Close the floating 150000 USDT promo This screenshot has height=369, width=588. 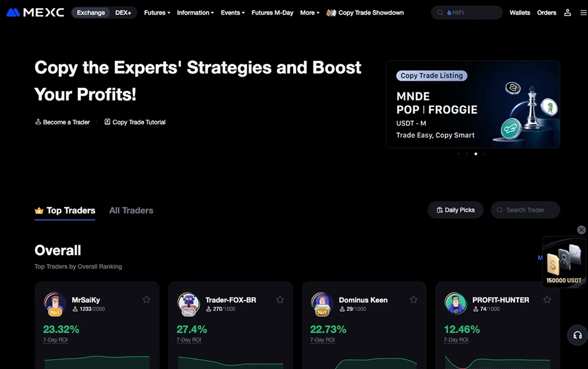point(581,230)
